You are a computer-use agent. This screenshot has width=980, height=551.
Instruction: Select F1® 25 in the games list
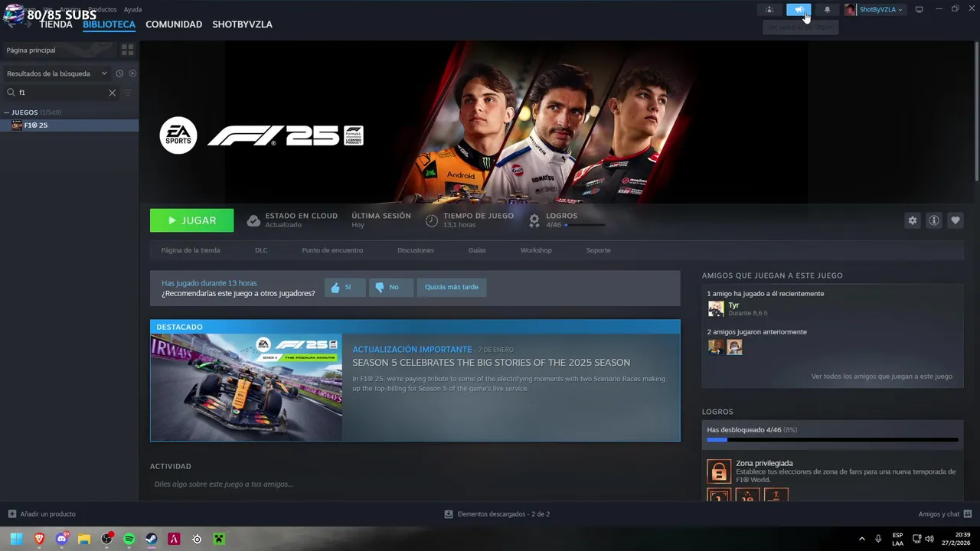point(69,125)
